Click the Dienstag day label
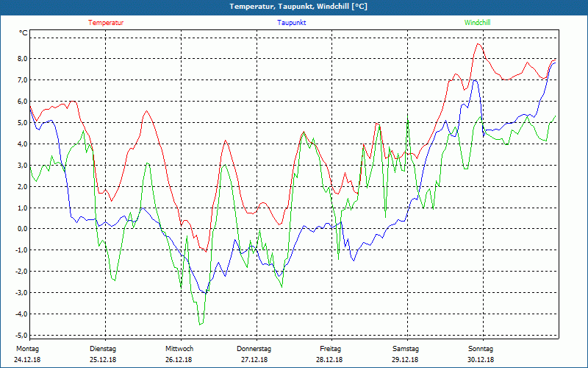 tap(103, 349)
